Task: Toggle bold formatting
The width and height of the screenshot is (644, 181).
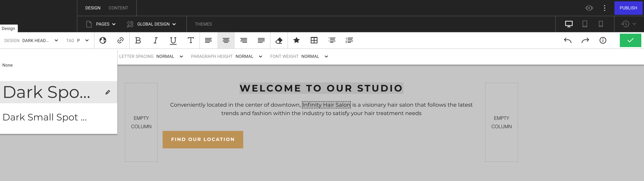Action: coord(138,40)
